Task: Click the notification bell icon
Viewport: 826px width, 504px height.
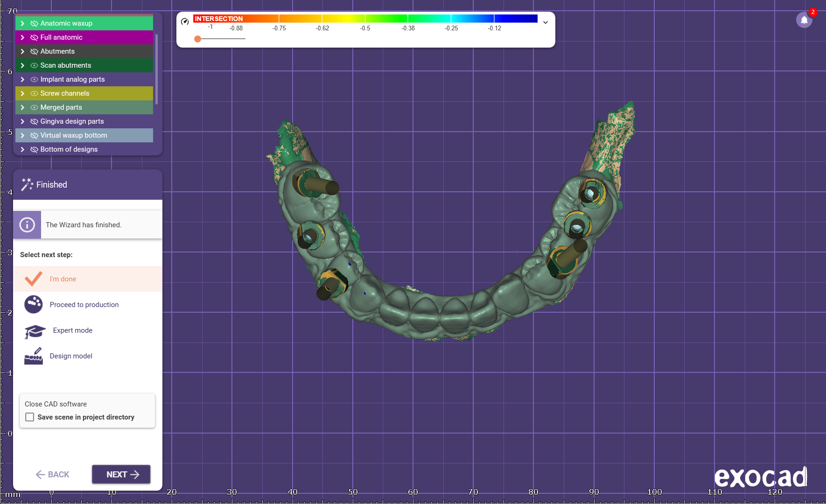Action: tap(804, 20)
